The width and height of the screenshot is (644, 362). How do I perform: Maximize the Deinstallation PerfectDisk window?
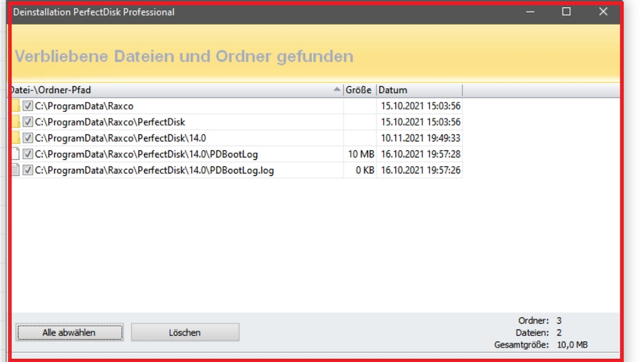click(566, 11)
